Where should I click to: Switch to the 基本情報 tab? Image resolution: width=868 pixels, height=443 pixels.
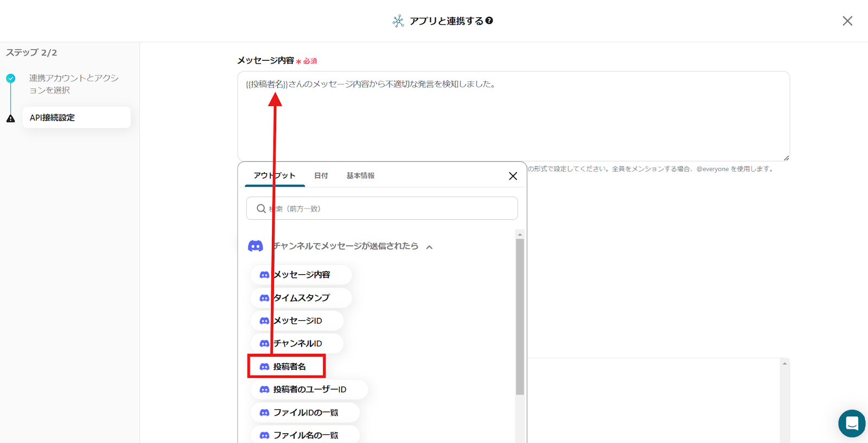[x=360, y=175]
